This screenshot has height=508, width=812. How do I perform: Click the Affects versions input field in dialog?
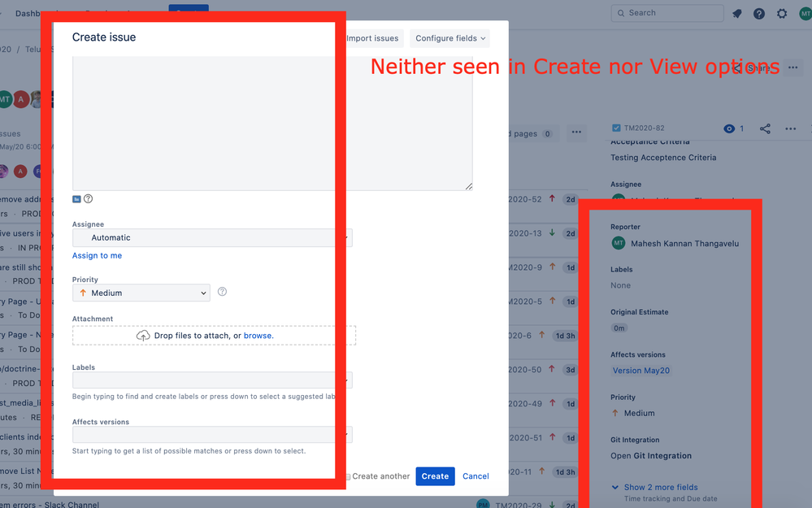tap(212, 435)
